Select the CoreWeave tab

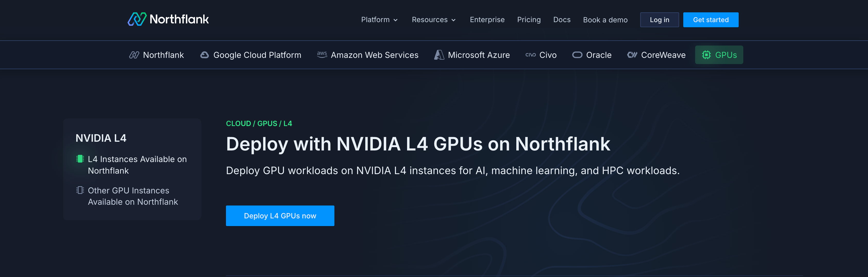(656, 55)
